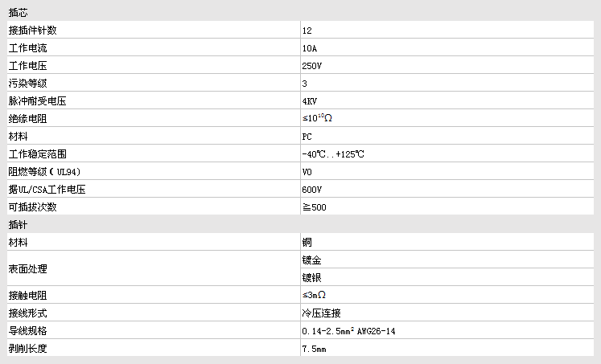Select the 4KV impulse voltage value
Image resolution: width=601 pixels, height=364 pixels.
pyautogui.click(x=310, y=101)
